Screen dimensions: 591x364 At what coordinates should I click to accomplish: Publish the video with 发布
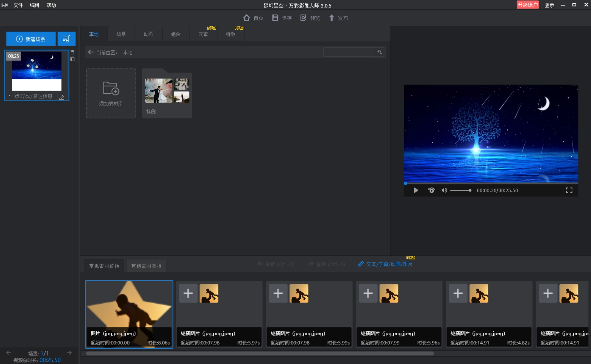338,18
